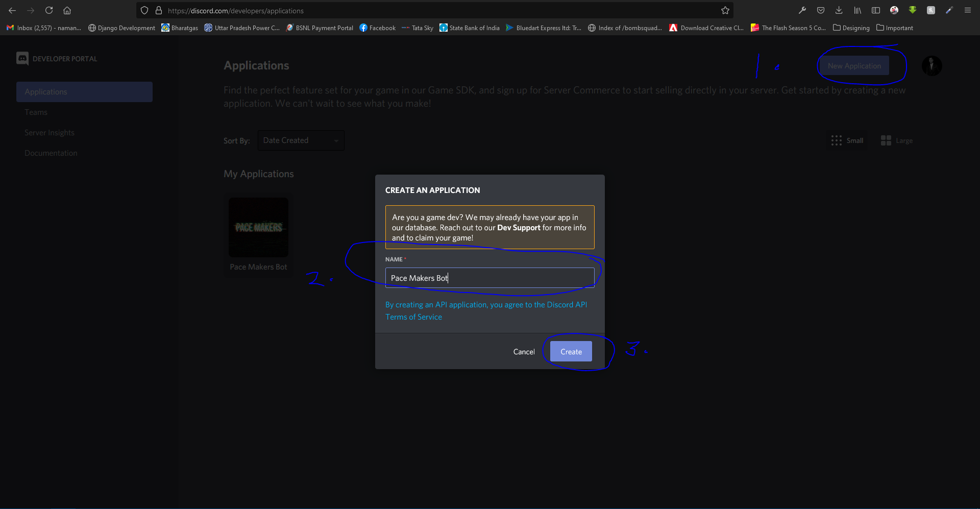Open The Flash Season 5 bookmark
Image resolution: width=980 pixels, height=509 pixels.
click(x=788, y=28)
